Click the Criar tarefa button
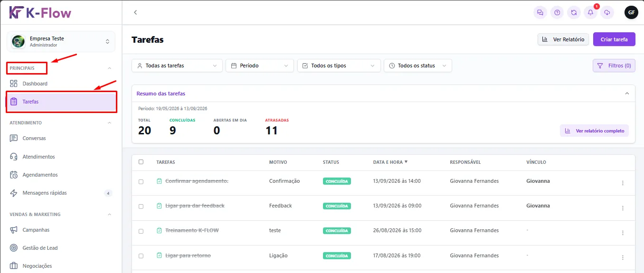This screenshot has height=273, width=644. click(x=614, y=39)
